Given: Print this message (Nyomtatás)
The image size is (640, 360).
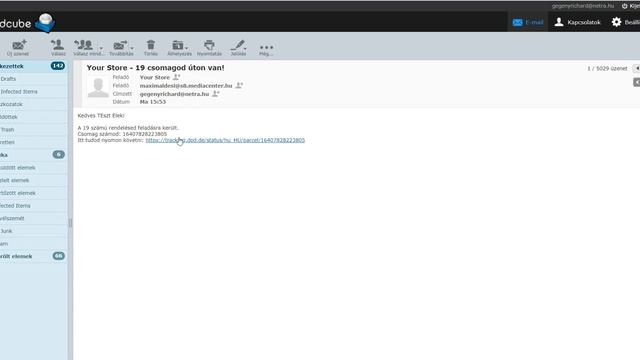Looking at the screenshot, I should pos(209,48).
